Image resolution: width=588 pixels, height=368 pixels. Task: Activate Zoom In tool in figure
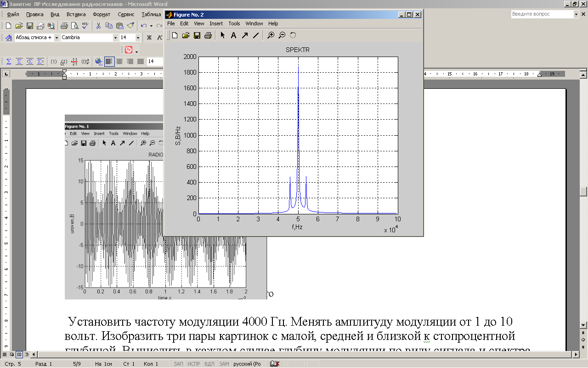point(271,35)
